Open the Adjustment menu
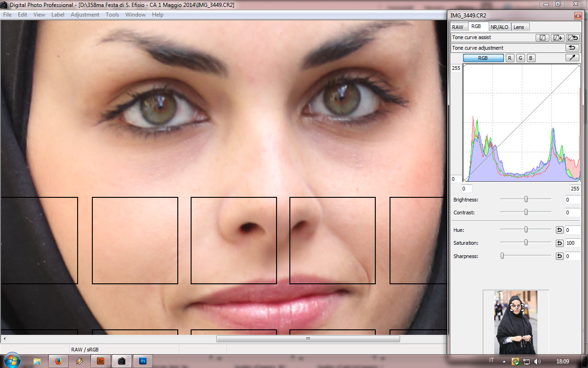 85,15
